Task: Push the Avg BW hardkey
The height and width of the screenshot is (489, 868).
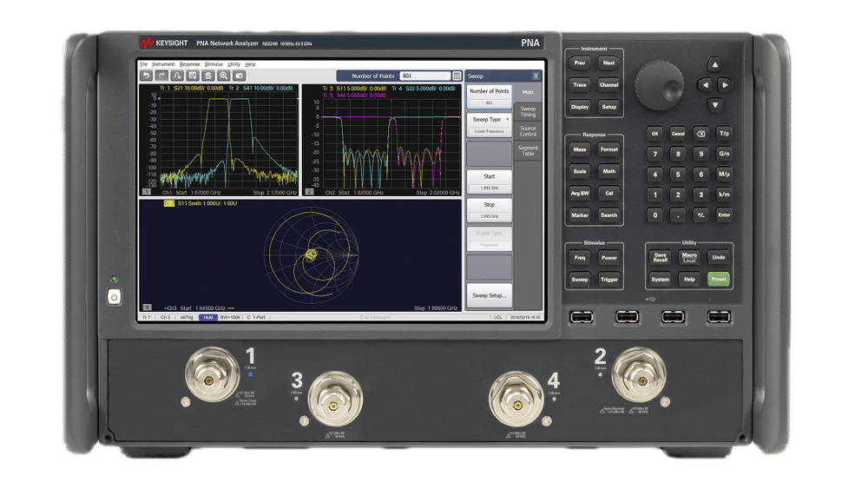Action: pyautogui.click(x=580, y=194)
